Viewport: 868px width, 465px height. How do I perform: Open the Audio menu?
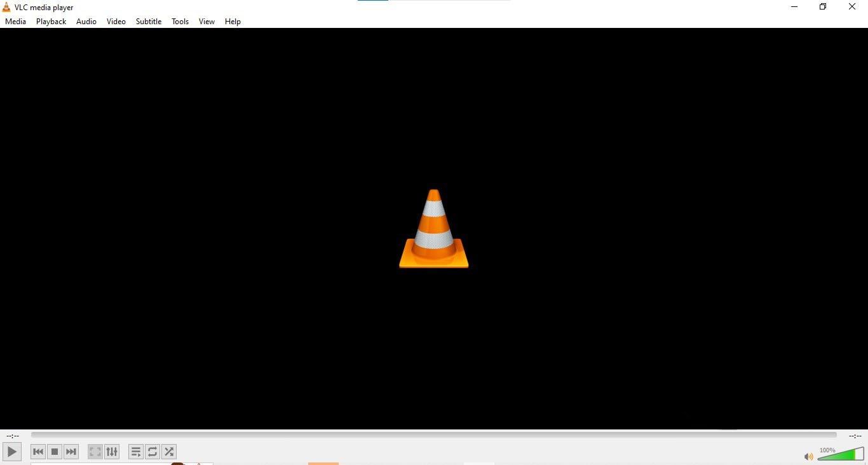86,22
